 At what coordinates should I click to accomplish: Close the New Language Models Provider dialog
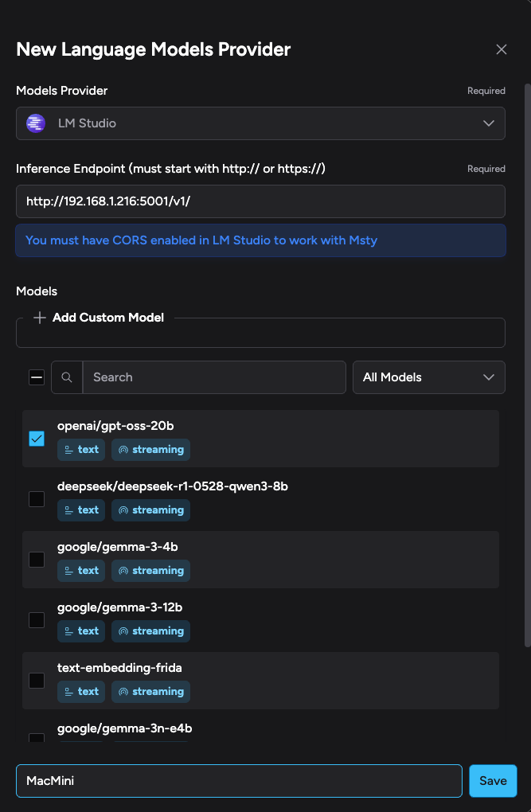502,49
